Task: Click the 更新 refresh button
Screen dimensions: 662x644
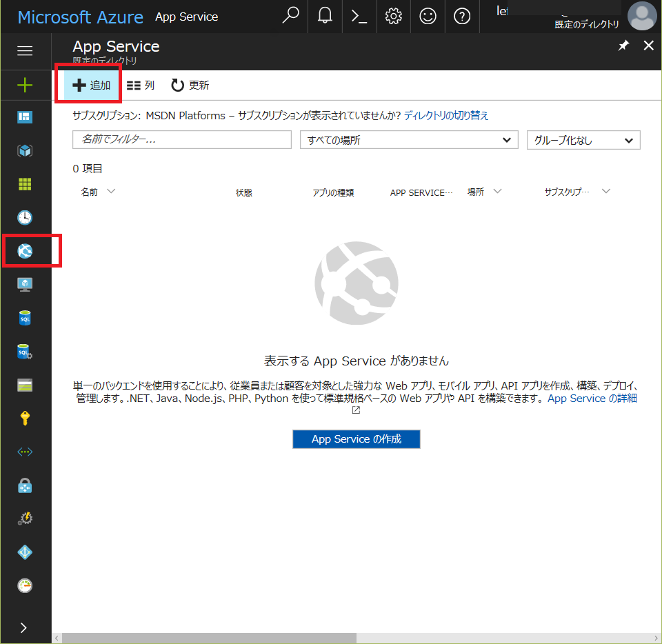Action: coord(190,85)
